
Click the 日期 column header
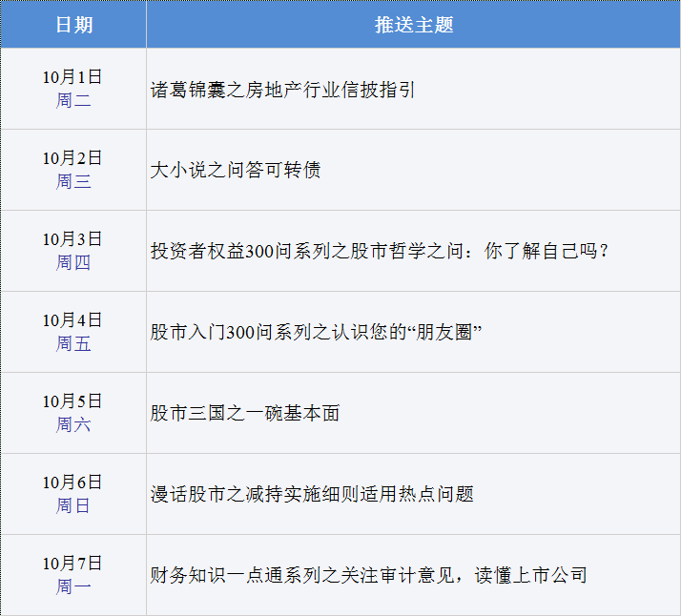(73, 25)
